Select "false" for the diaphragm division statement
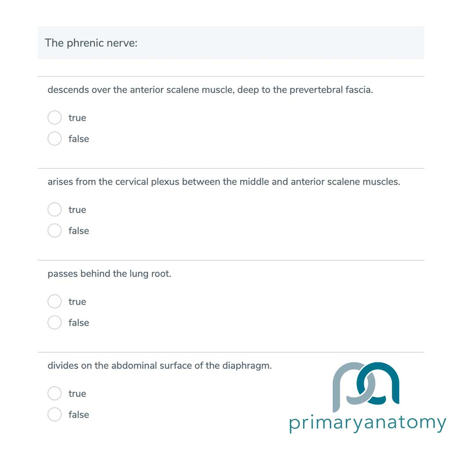Viewport: 476px width, 476px height. coord(54,414)
